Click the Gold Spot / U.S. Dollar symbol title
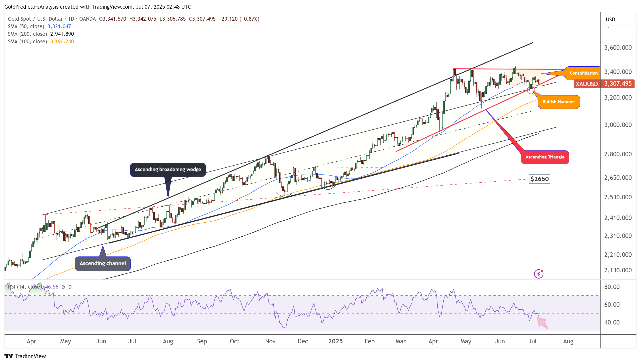 35,19
